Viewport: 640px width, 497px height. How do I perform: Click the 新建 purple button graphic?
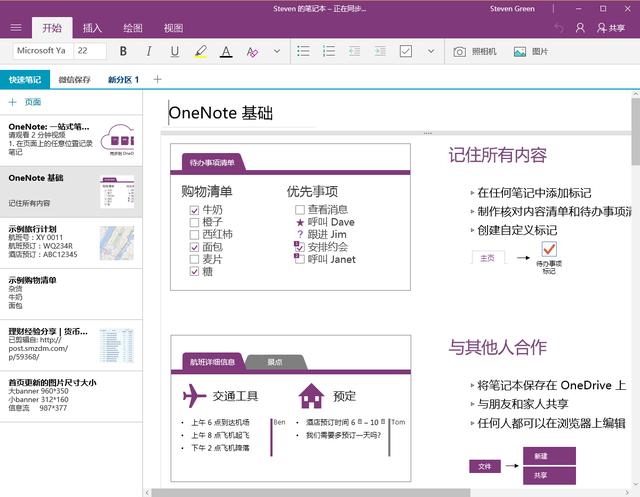[x=549, y=456]
